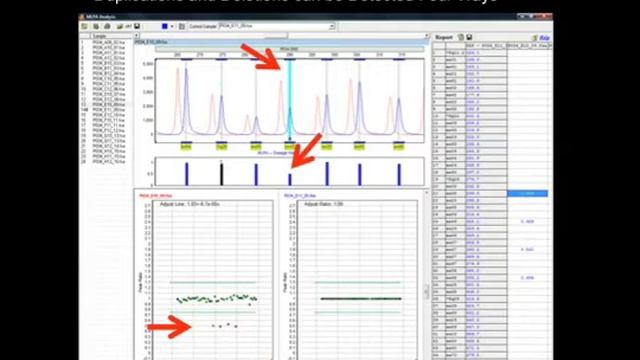Click the floppy disk save icon in the main toolbar
The image size is (640, 360).
137,27
